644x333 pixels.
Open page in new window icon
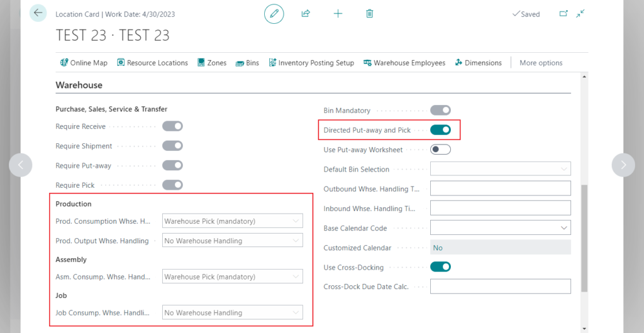(563, 14)
